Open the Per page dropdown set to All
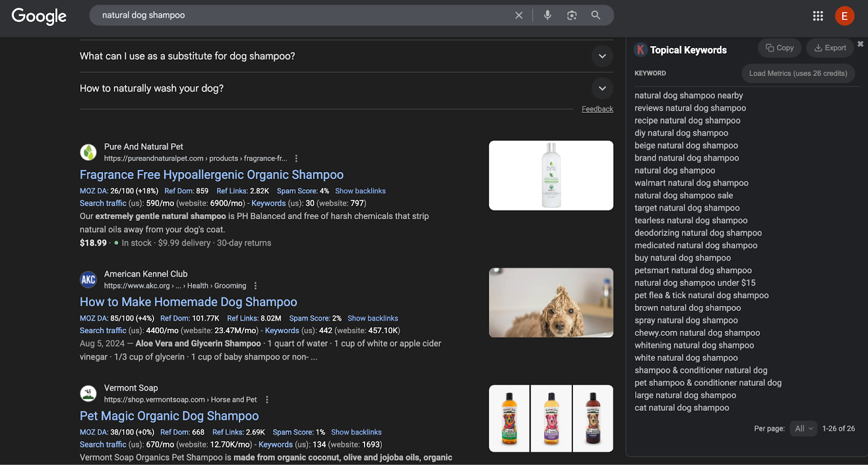Viewport: 868px width, 465px height. pyautogui.click(x=803, y=429)
